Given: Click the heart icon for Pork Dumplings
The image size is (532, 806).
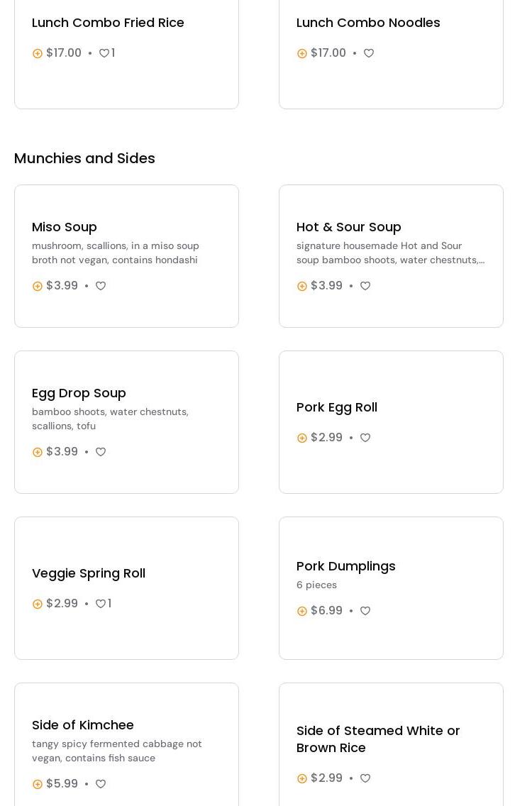Looking at the screenshot, I should pos(365,611).
